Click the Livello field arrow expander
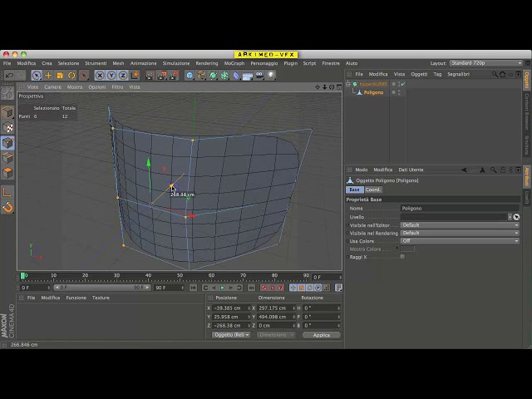 [510, 217]
